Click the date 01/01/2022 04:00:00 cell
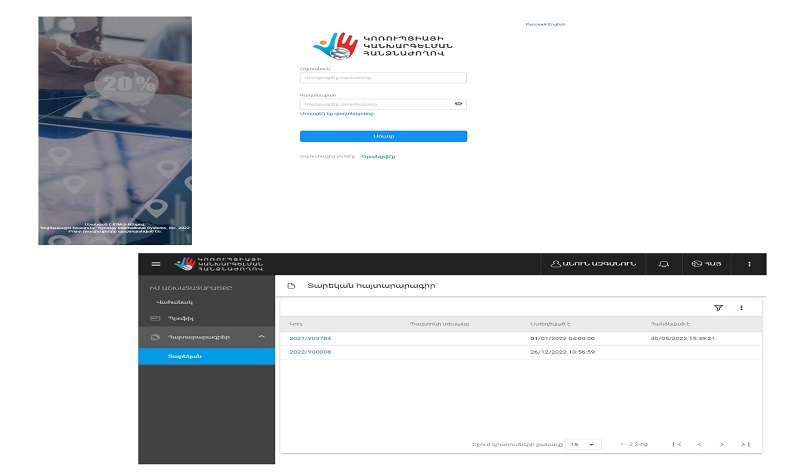The width and height of the screenshot is (800, 475). click(562, 338)
